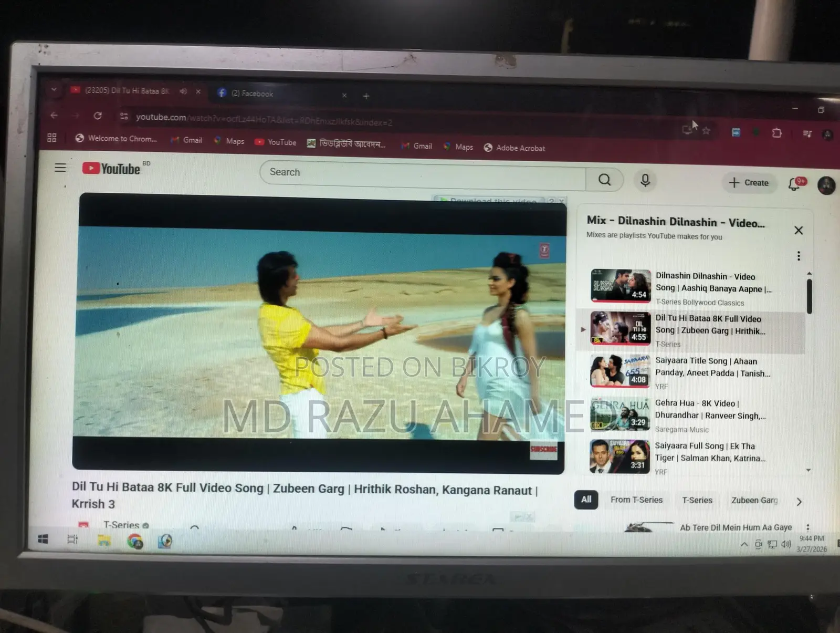
Task: Close the Mix playlist panel
Action: pos(799,230)
